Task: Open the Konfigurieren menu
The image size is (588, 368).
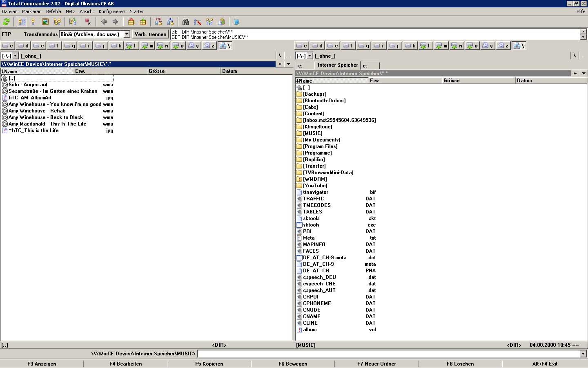Action: tap(112, 11)
